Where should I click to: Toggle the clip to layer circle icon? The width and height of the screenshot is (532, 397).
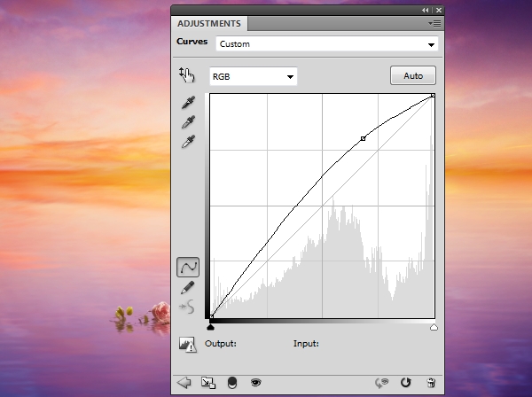[232, 383]
